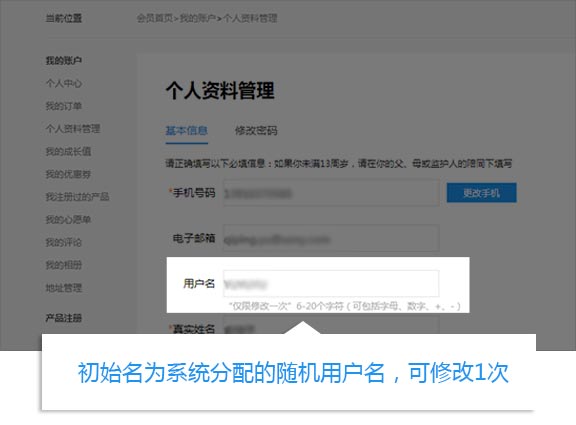Click the 用户名 input field

pyautogui.click(x=331, y=283)
